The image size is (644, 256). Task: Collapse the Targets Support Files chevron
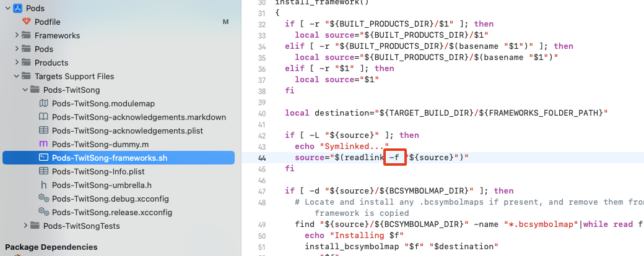(x=17, y=76)
